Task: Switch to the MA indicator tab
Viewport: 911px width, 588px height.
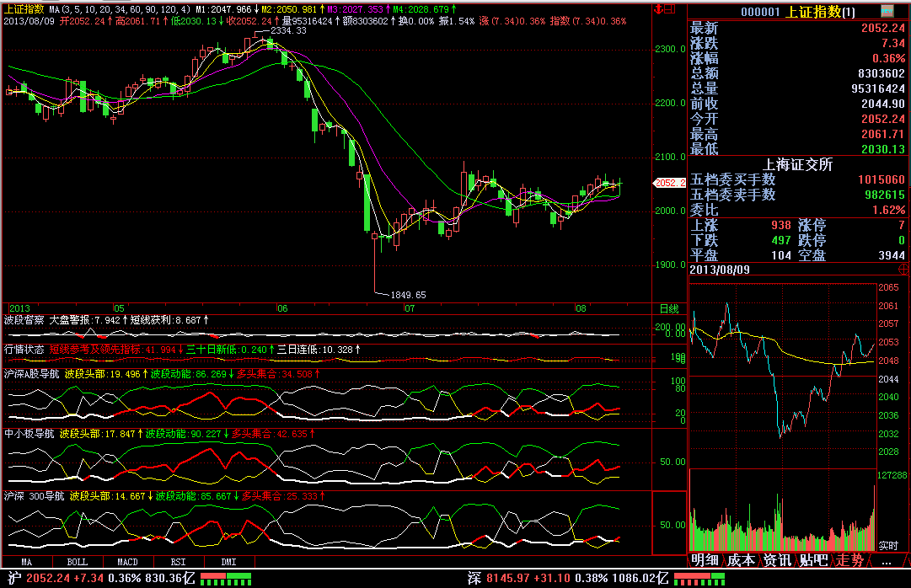Action: [x=27, y=561]
